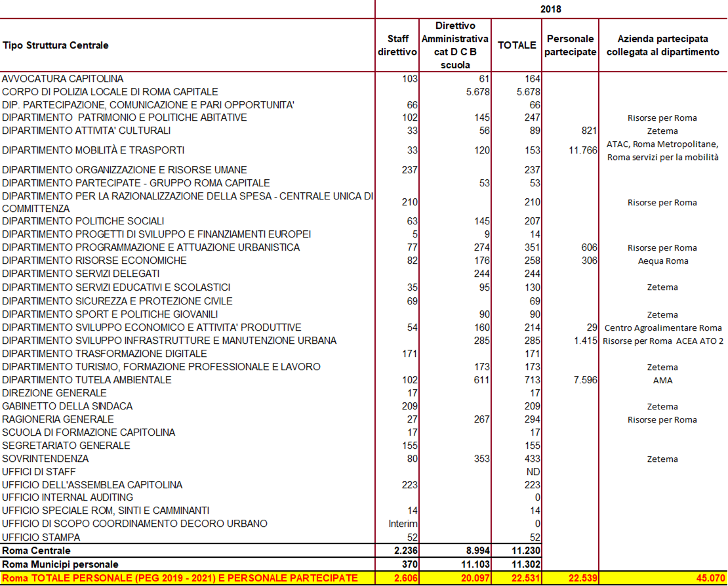Click 'DIREZIONE GENERALE' row label
This screenshot has height=586, width=728.
(x=54, y=392)
